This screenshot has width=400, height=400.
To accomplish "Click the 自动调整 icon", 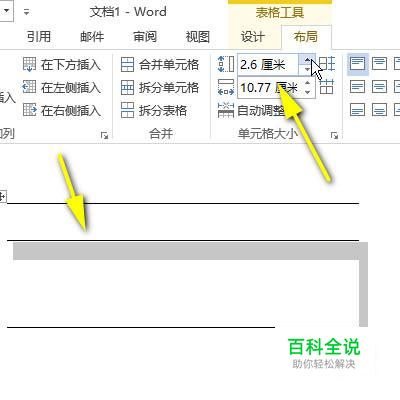I will click(226, 110).
